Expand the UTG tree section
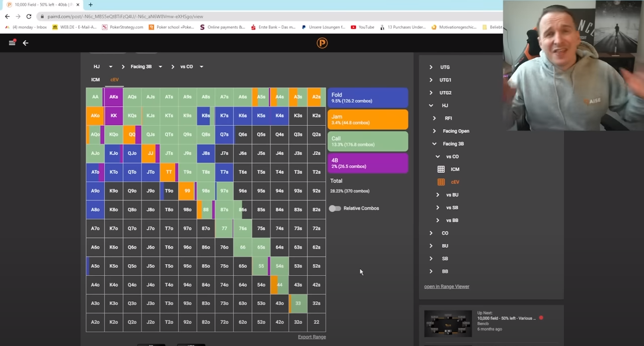 431,67
